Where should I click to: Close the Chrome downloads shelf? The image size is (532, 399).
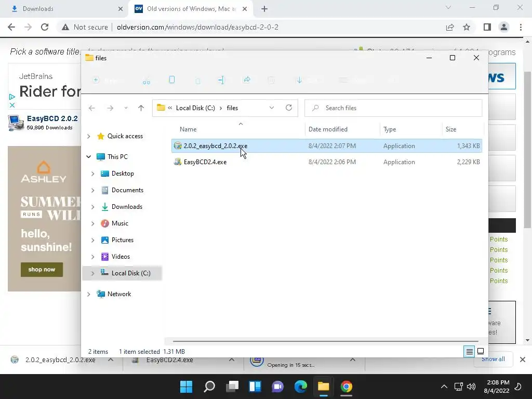[x=523, y=360]
